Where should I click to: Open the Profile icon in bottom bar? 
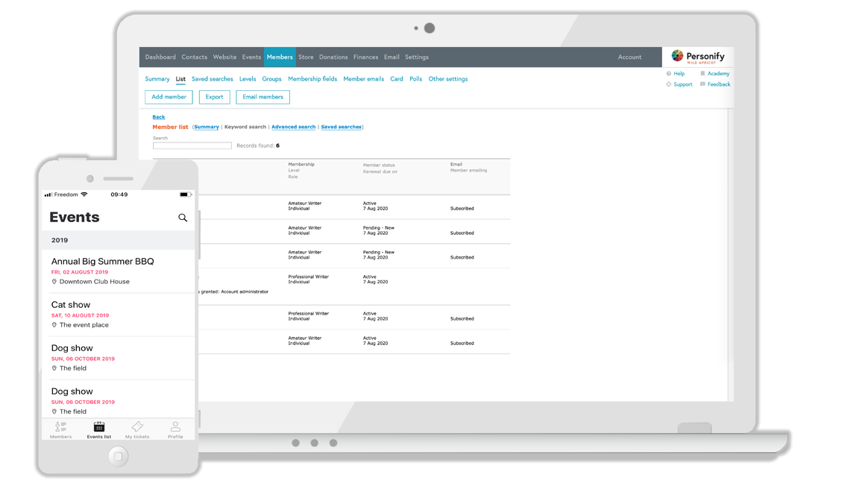[x=175, y=426]
